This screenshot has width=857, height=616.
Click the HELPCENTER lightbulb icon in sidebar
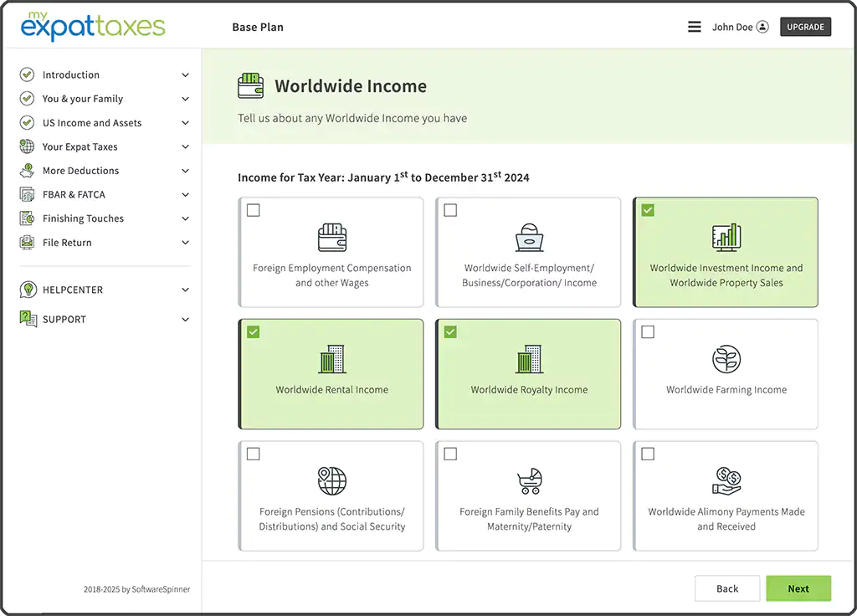[x=28, y=290]
